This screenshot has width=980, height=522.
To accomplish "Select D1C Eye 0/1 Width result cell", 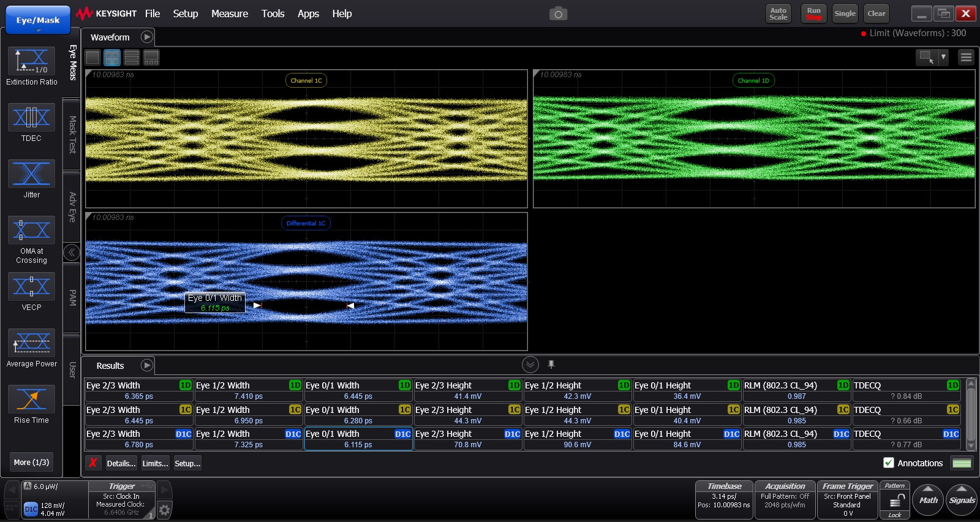I will point(358,439).
